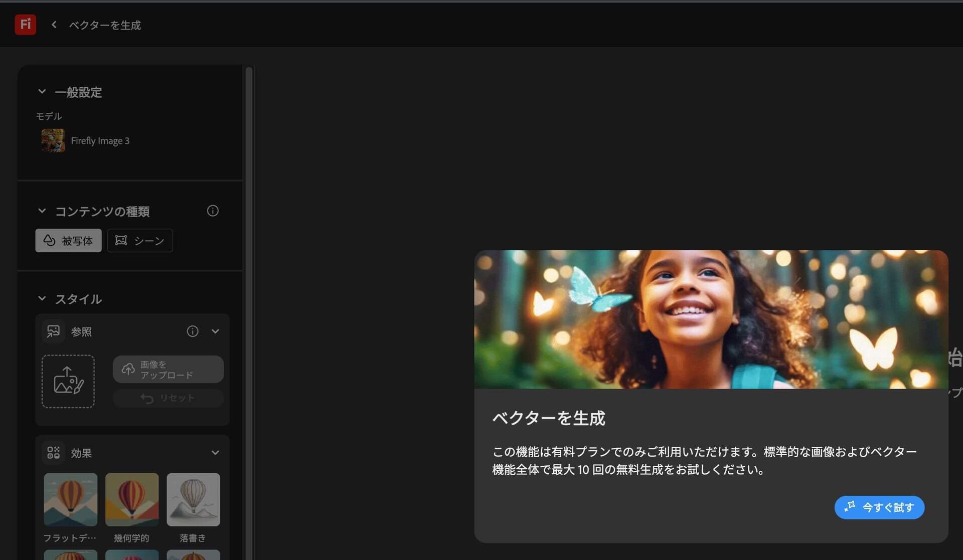Image resolution: width=963 pixels, height=560 pixels.
Task: Click the ベクターを生成 heading in the dialog
Action: pyautogui.click(x=549, y=418)
